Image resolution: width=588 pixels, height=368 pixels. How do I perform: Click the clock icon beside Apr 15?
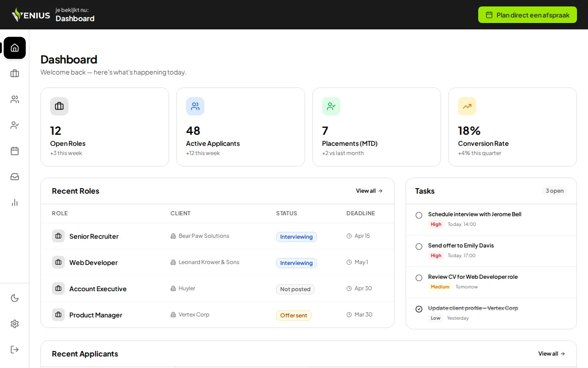349,236
